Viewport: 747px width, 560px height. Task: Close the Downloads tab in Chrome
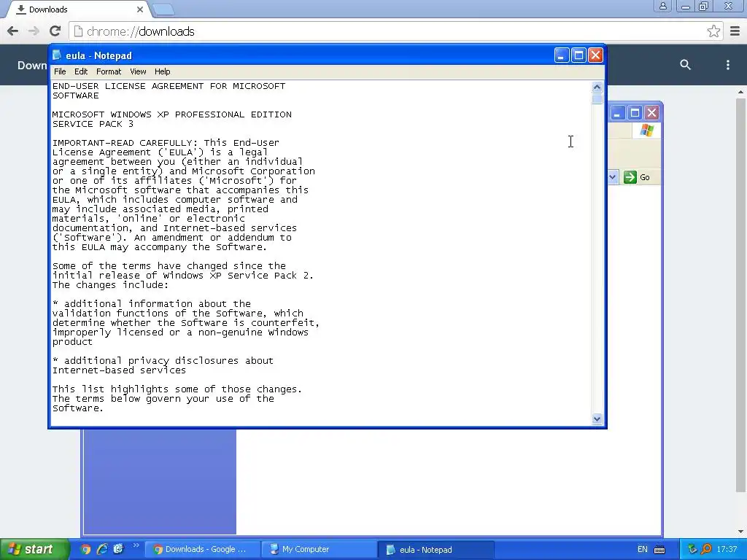139,9
